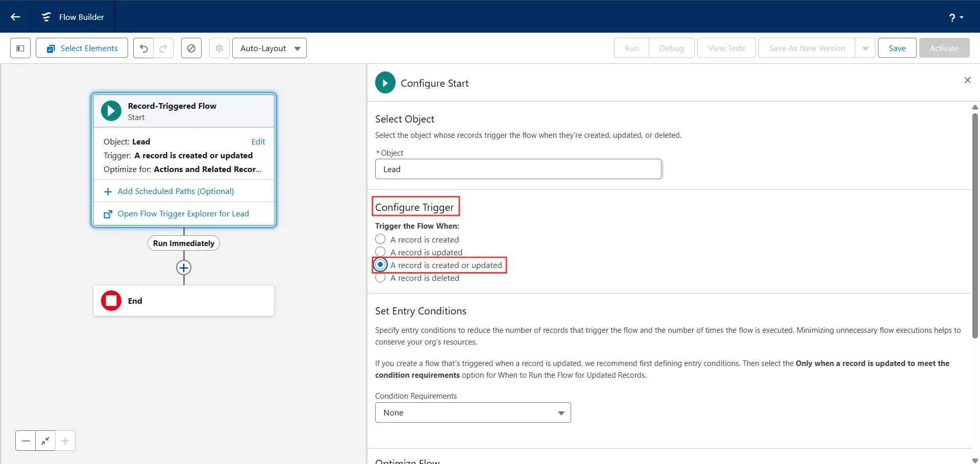This screenshot has width=980, height=464.
Task: Zoom out the canvas
Action: tap(26, 441)
